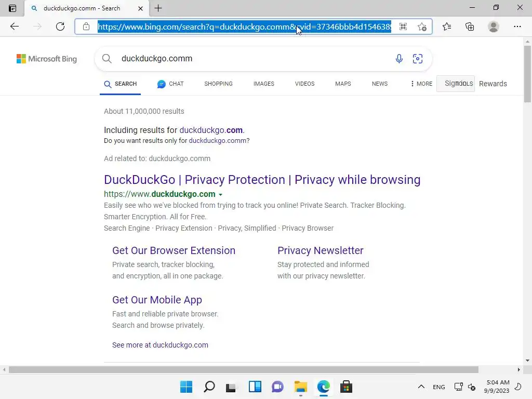
Task: Switch to the NEWS tab
Action: point(380,84)
